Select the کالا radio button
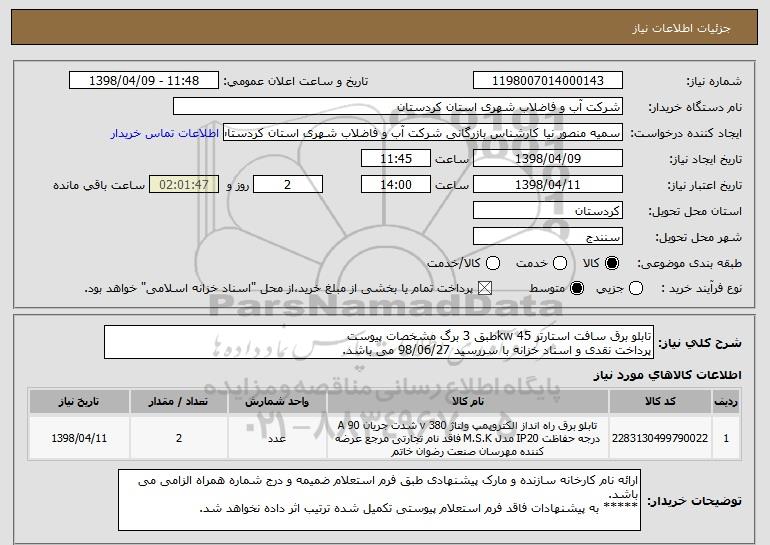 point(612,263)
